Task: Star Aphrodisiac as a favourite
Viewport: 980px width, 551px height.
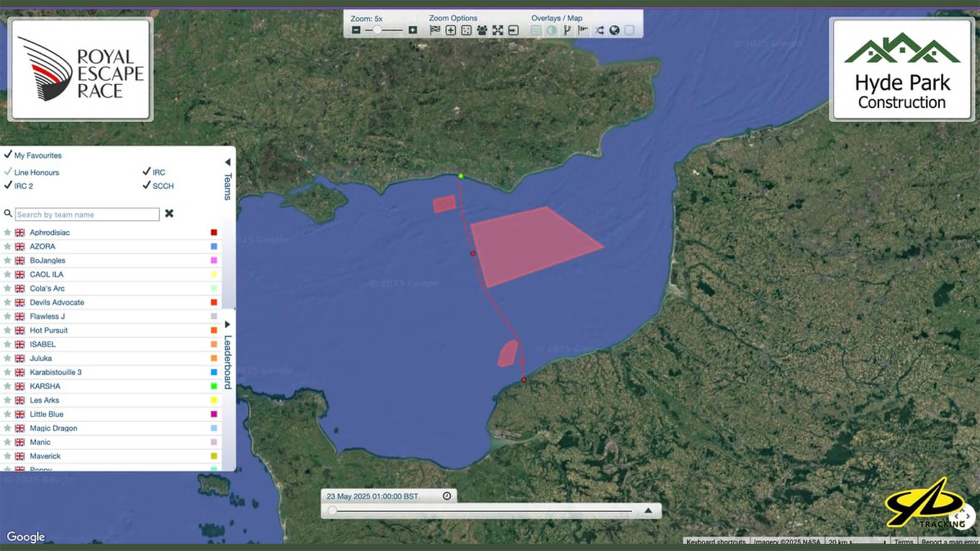Action: coord(7,233)
